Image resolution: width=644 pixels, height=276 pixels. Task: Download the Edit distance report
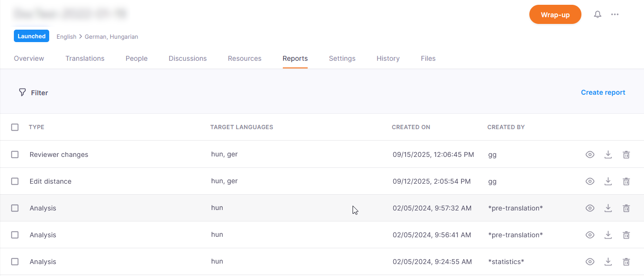(608, 181)
